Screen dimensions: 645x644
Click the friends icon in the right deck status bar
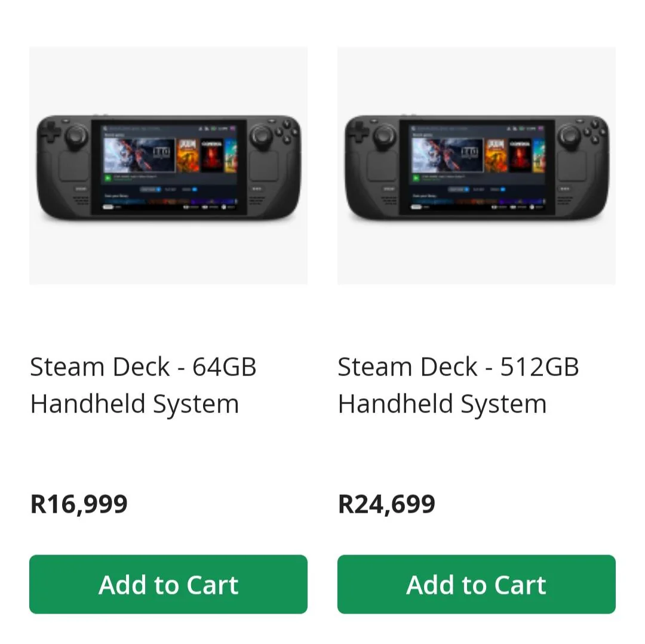click(x=508, y=128)
